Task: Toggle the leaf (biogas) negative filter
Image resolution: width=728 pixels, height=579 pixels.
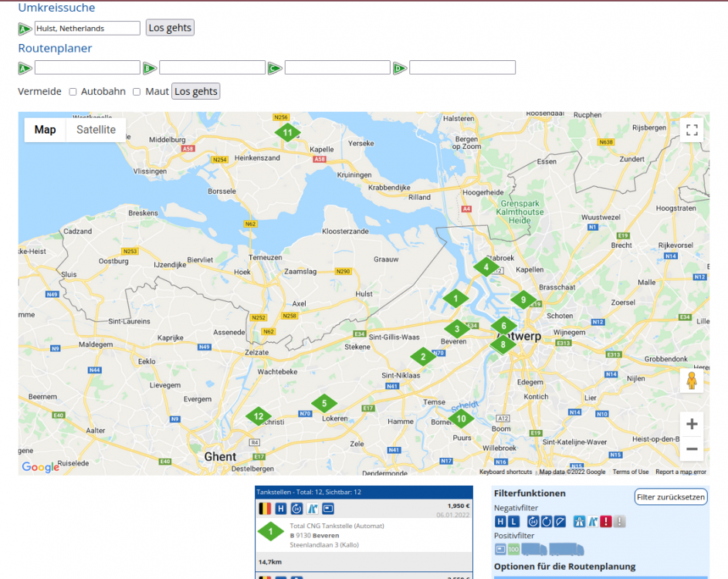Action: point(560,522)
